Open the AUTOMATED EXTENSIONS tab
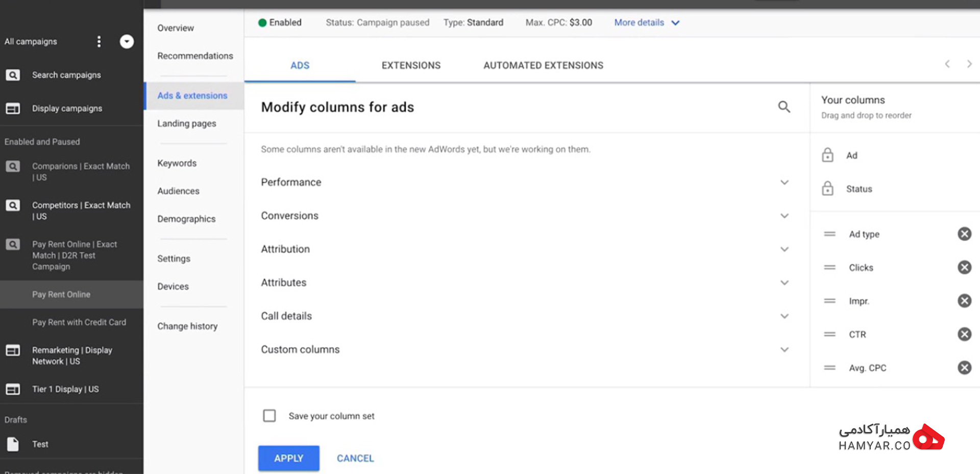Screen dimensions: 980x474 (544, 65)
